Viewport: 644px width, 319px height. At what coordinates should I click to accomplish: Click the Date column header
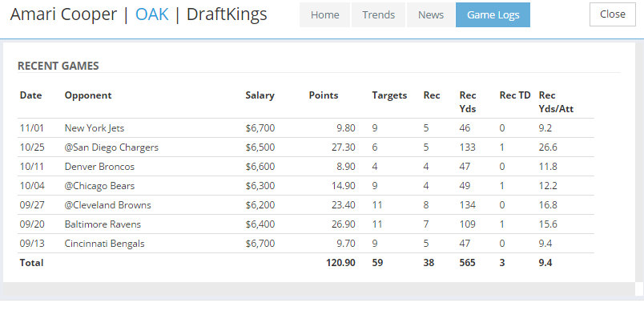click(x=30, y=95)
